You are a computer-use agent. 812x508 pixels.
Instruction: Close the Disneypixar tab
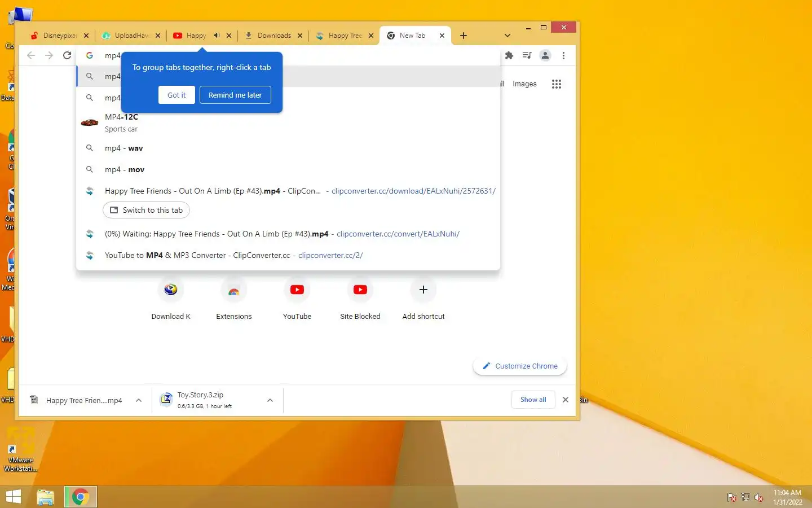point(86,36)
